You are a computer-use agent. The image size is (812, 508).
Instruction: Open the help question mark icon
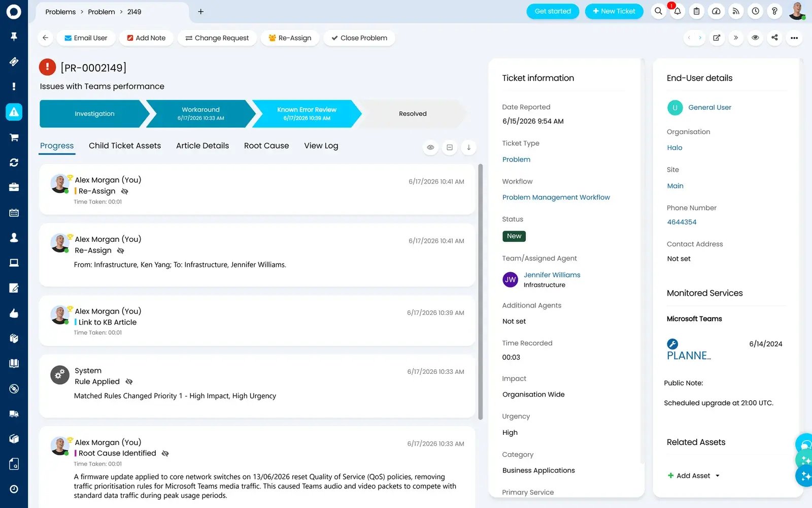point(774,11)
